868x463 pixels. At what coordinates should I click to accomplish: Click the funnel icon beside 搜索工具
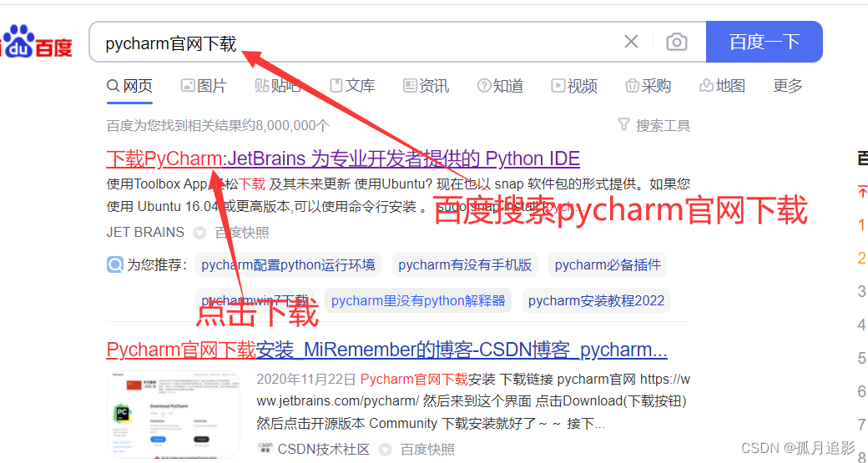point(624,124)
